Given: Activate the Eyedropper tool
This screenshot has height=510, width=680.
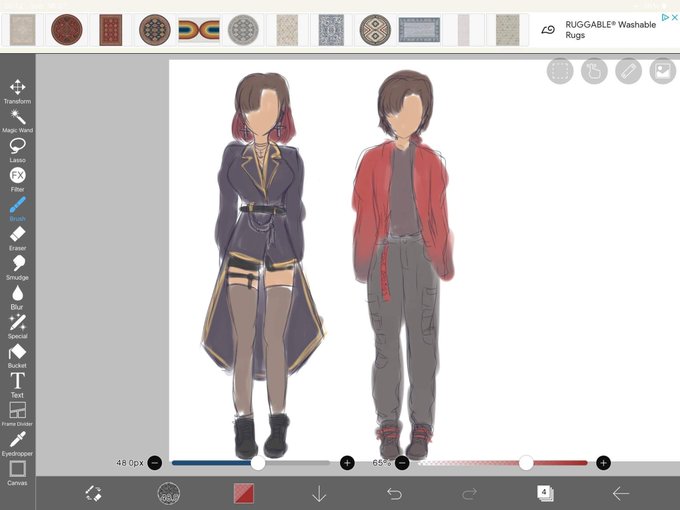Looking at the screenshot, I should (x=17, y=444).
